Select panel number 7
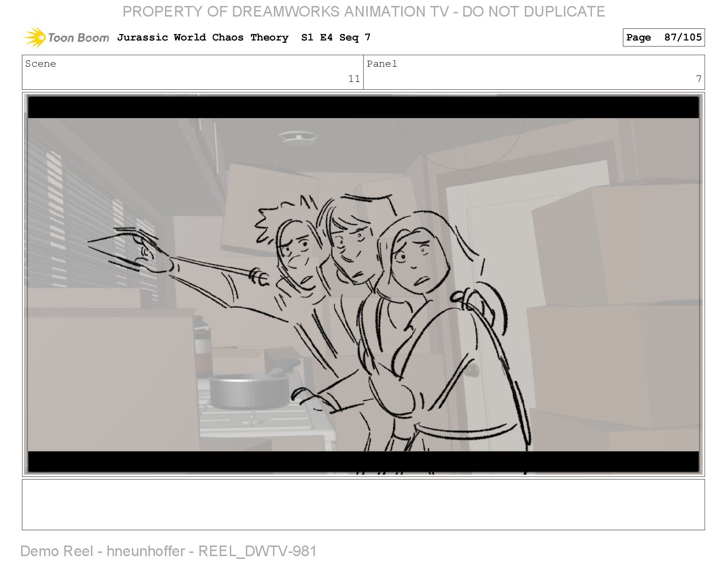 (699, 79)
